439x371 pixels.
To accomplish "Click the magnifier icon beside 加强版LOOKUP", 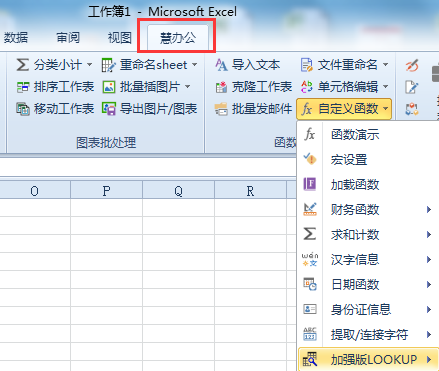I will click(x=310, y=359).
